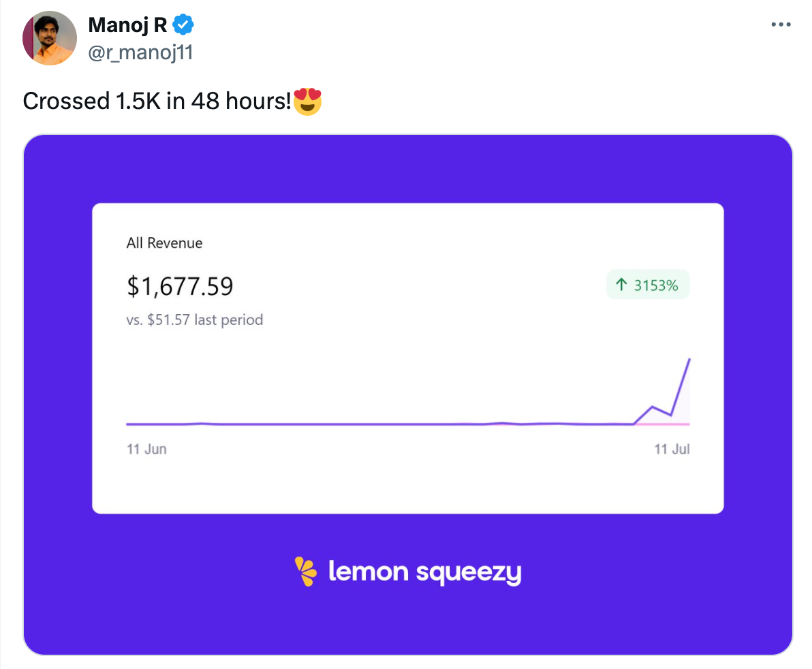Viewport: 812px width, 669px height.
Task: Click the peak of the revenue line
Action: (x=689, y=359)
